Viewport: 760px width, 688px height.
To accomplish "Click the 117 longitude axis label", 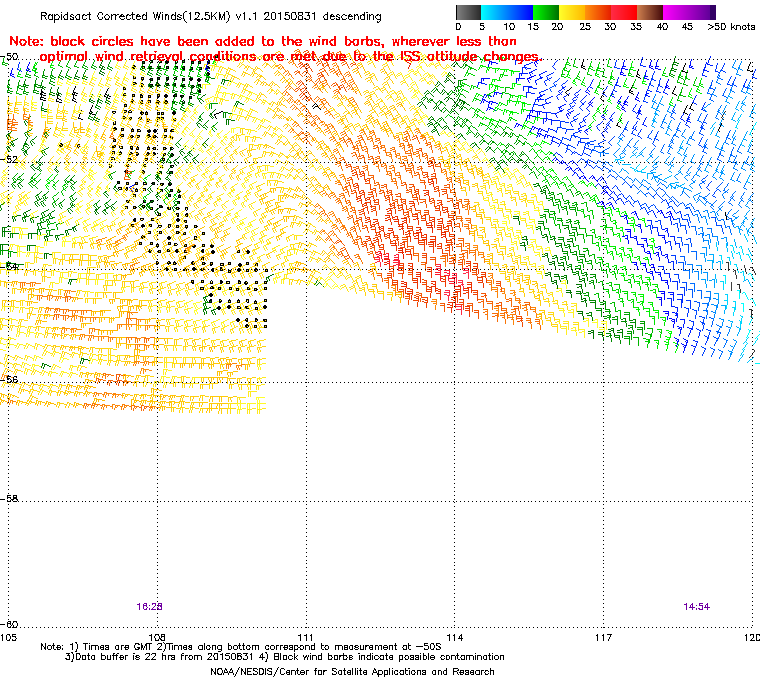I will (x=603, y=637).
